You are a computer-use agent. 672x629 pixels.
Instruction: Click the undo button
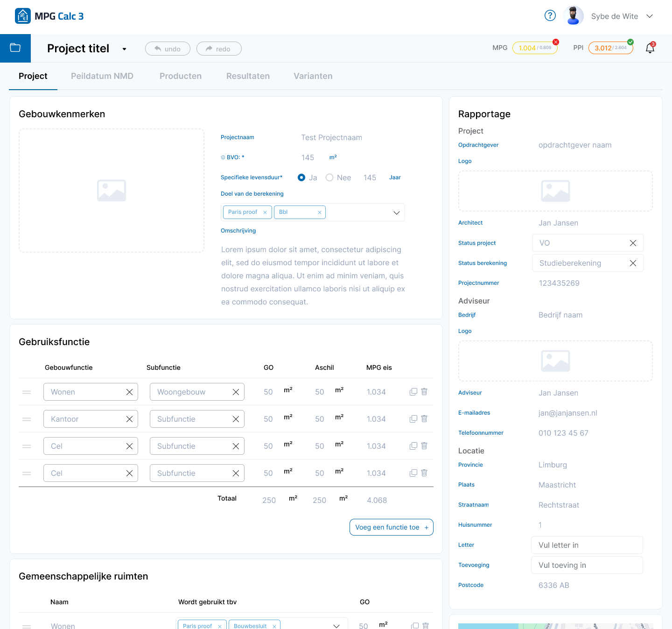[168, 49]
